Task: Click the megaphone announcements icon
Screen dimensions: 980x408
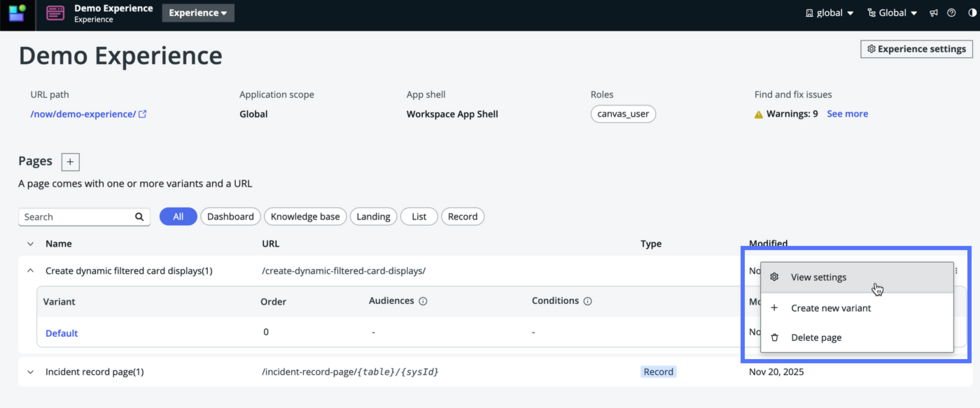Action: [x=934, y=12]
